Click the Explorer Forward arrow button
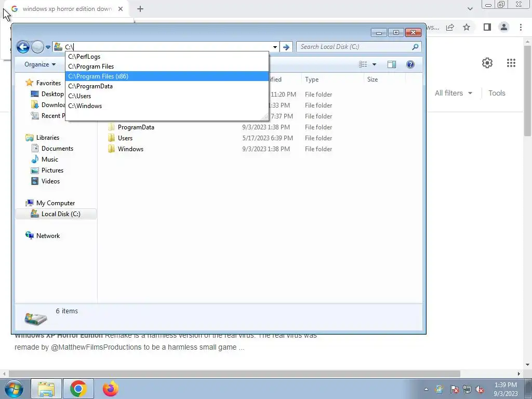This screenshot has height=399, width=532. click(x=37, y=47)
